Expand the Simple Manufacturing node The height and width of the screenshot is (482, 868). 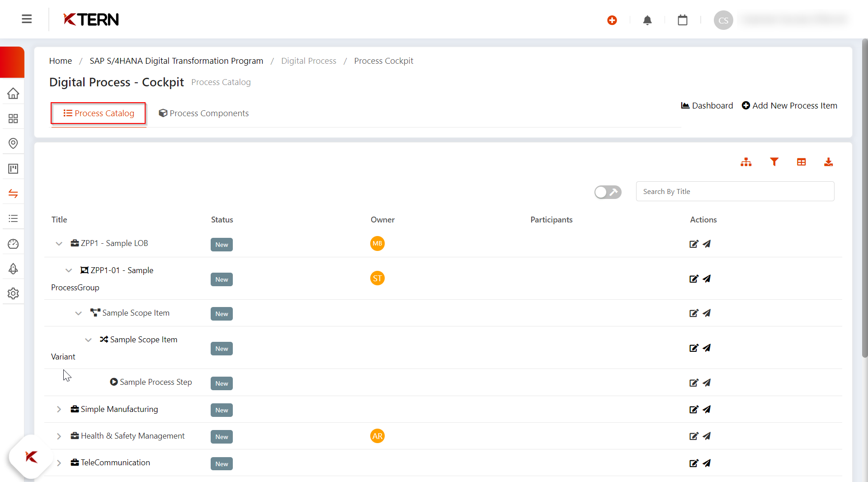point(59,409)
